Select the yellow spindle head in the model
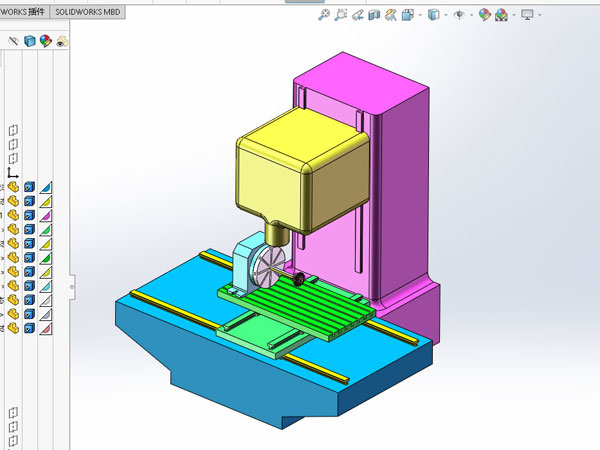The height and width of the screenshot is (450, 600). pos(290,170)
